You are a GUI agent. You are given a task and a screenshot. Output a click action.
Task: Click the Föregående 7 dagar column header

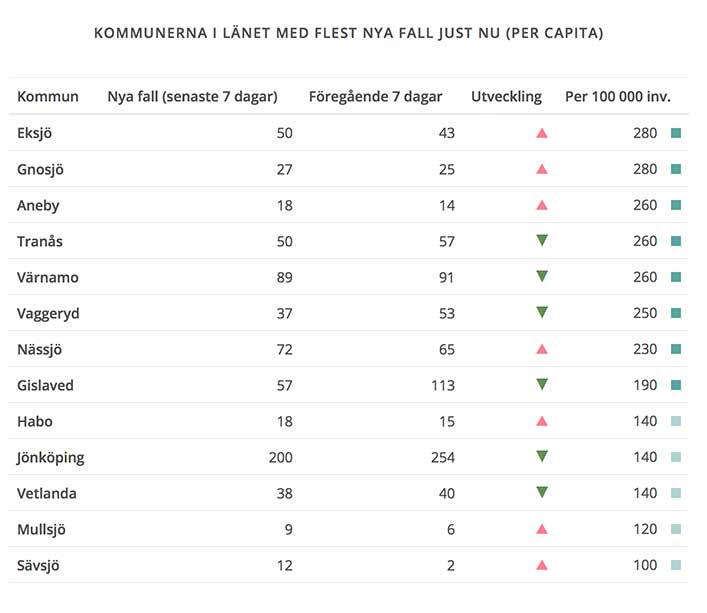(x=375, y=97)
